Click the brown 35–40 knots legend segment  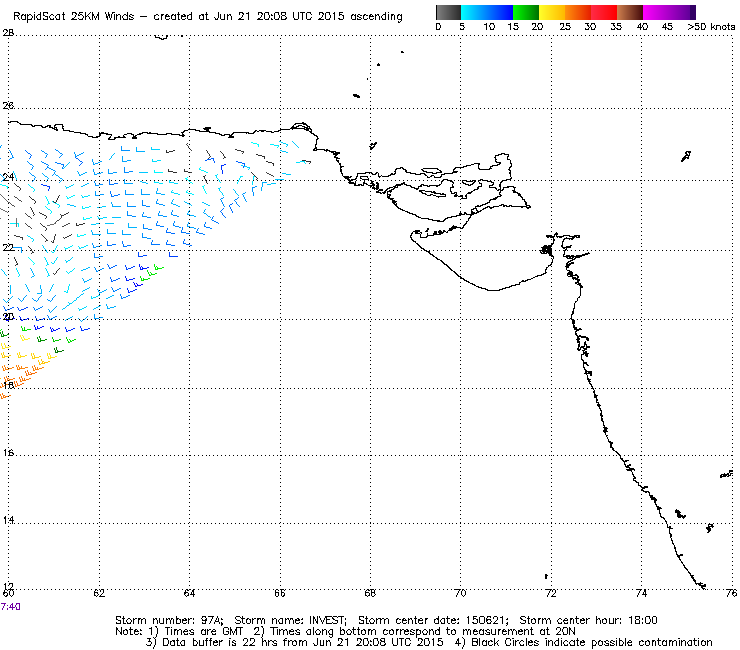coord(630,12)
